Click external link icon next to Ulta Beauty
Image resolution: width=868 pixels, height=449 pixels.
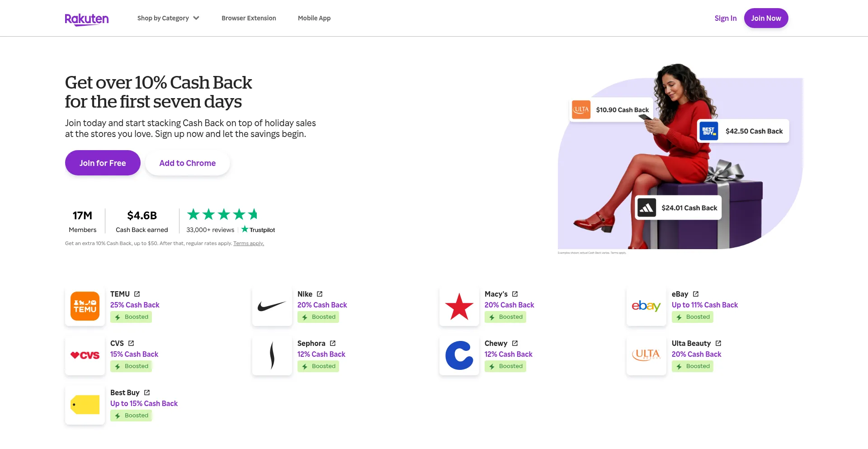[718, 343]
